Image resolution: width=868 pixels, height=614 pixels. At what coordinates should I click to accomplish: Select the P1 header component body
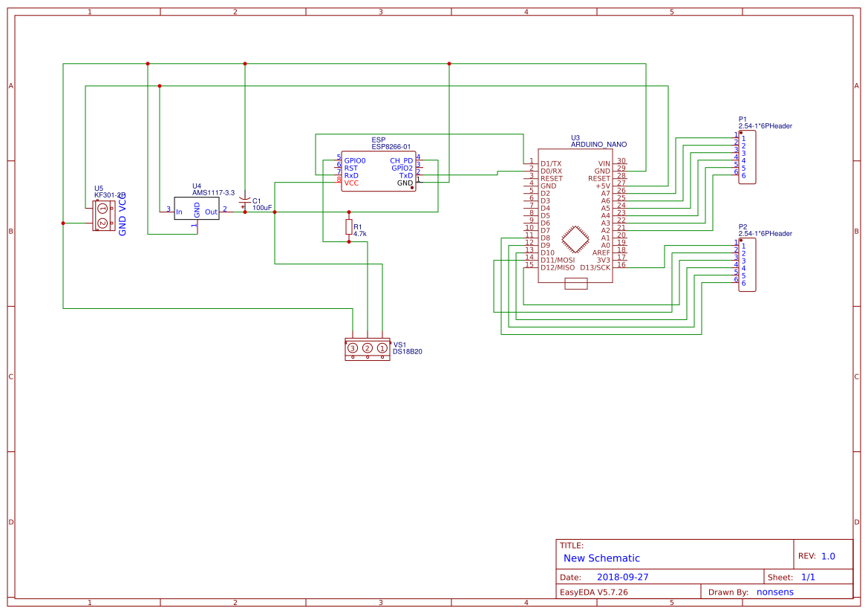[x=747, y=157]
